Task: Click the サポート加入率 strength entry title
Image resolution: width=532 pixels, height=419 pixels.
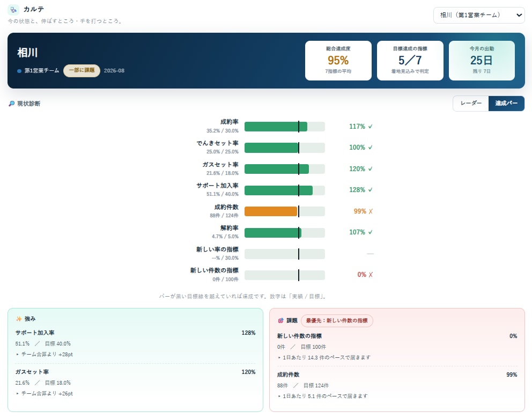Action: pos(35,333)
